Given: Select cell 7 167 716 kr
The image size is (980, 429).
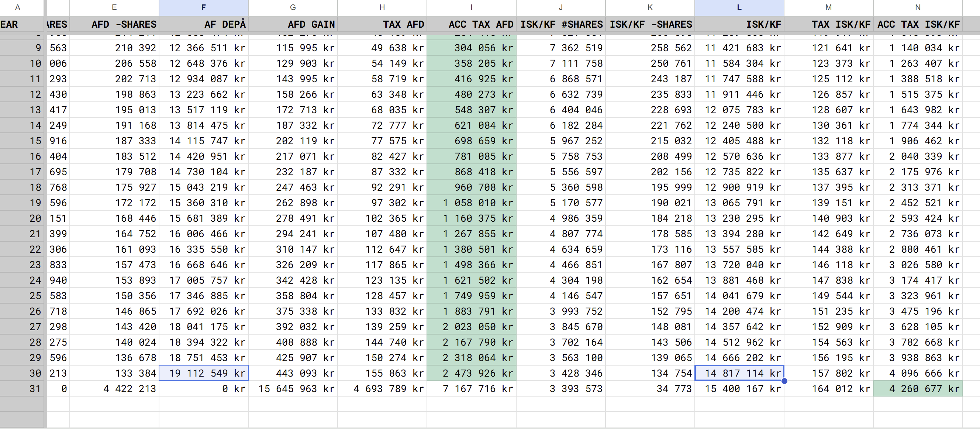Looking at the screenshot, I should (471, 389).
